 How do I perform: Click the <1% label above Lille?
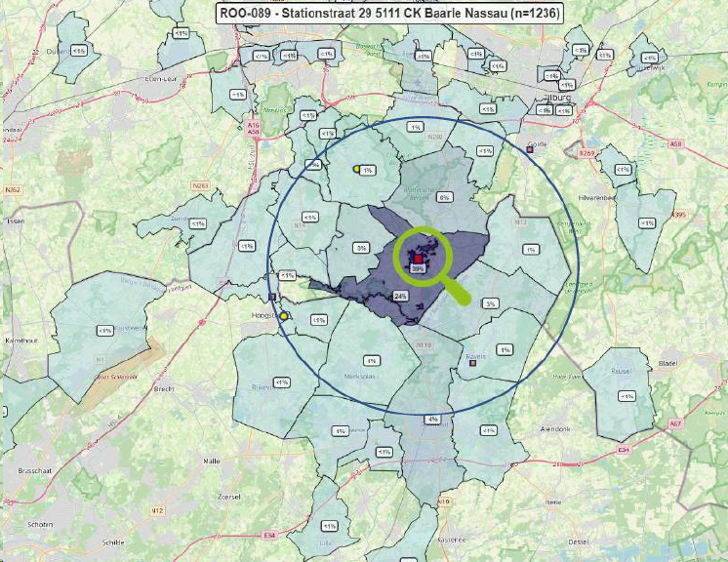[x=329, y=526]
